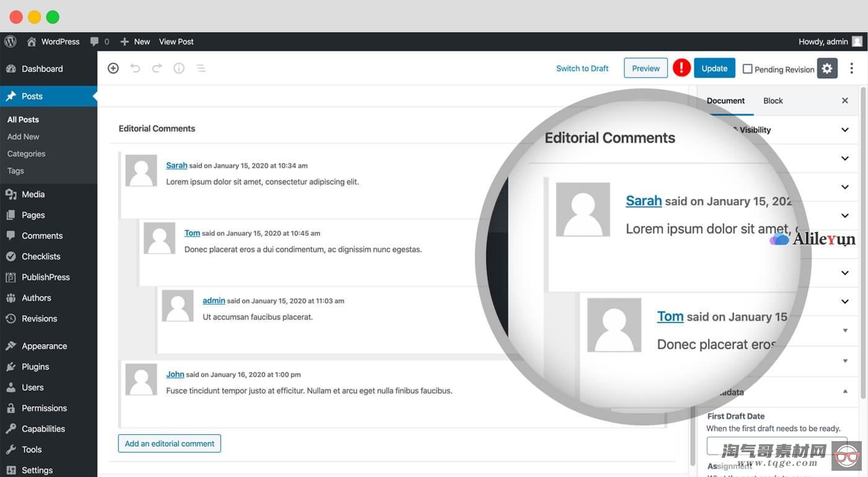Viewport: 868px width, 477px height.
Task: Click the Checklists checkmark icon
Action: pyautogui.click(x=11, y=256)
